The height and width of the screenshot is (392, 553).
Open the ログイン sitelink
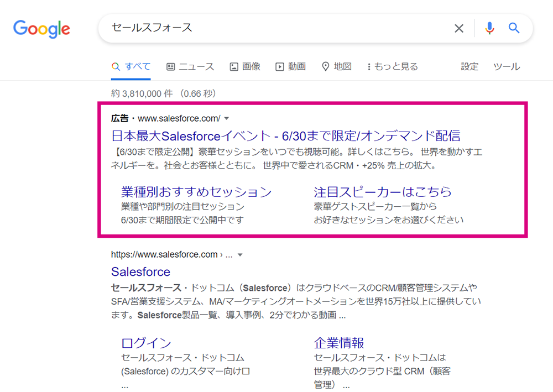pyautogui.click(x=146, y=343)
